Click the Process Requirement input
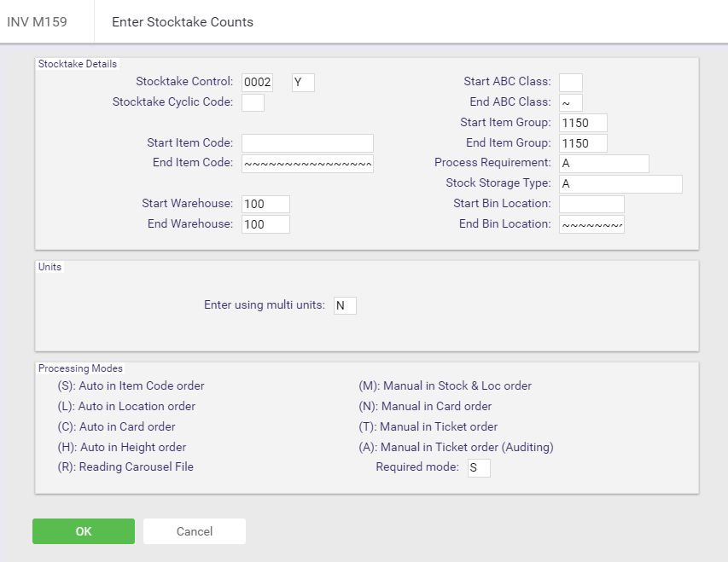This screenshot has height=562, width=728. (604, 164)
